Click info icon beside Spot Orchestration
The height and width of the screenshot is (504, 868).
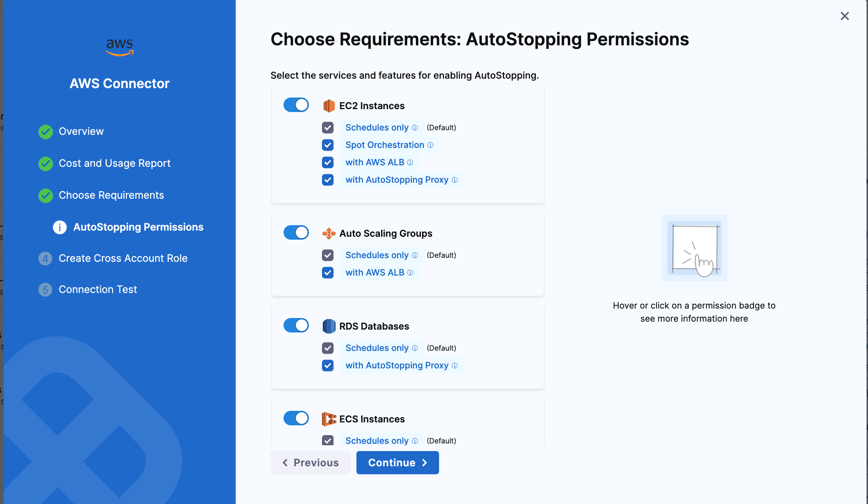pyautogui.click(x=430, y=145)
